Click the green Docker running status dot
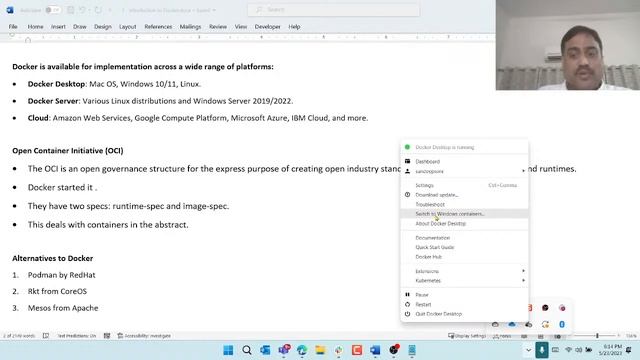 click(x=407, y=147)
